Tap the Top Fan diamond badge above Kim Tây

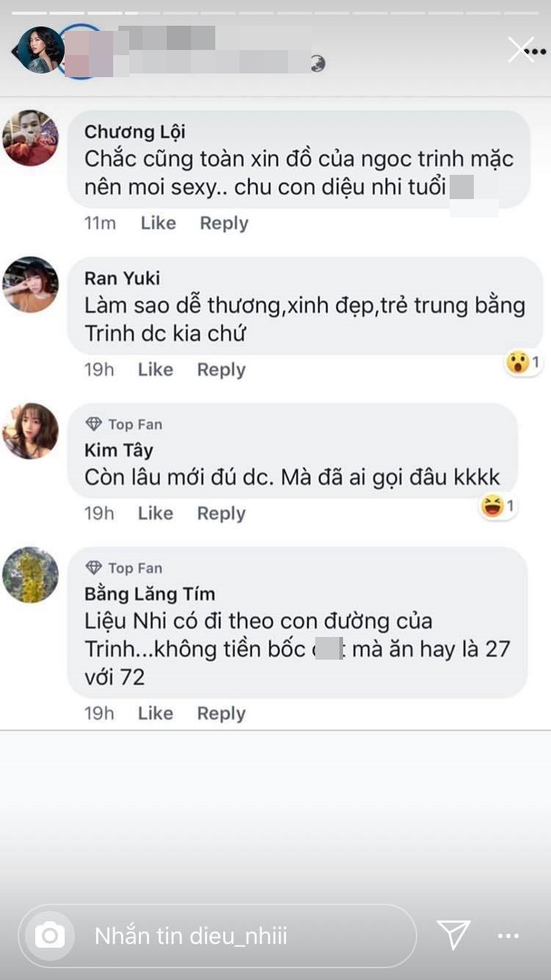click(94, 424)
